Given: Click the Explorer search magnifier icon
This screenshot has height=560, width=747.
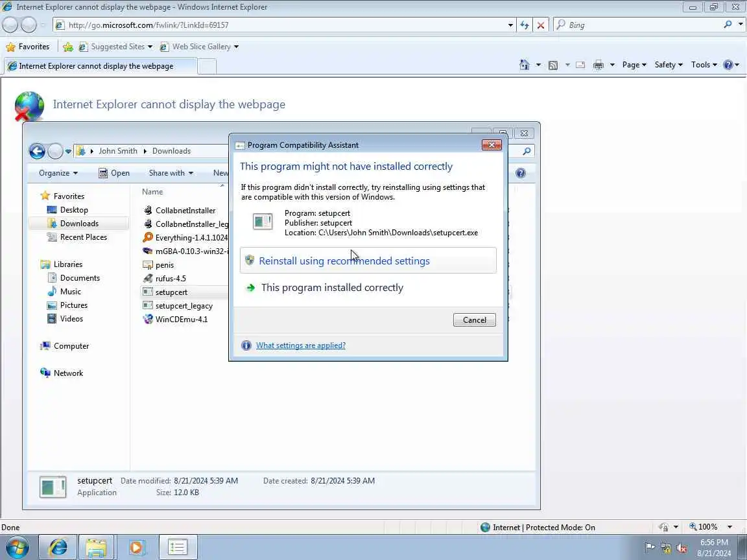Looking at the screenshot, I should 527,152.
